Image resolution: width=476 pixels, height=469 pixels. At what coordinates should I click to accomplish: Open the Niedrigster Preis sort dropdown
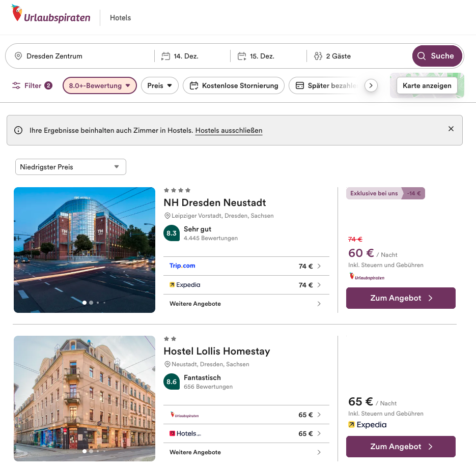(x=70, y=167)
